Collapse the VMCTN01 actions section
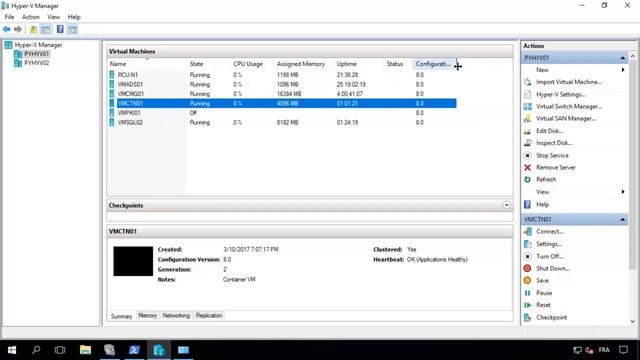The image size is (640, 360). tap(622, 220)
